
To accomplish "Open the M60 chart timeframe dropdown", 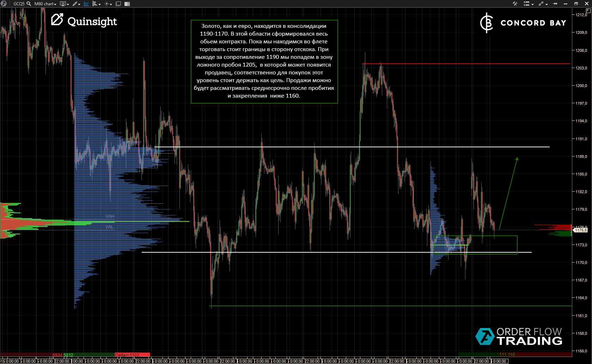I will pos(45,4).
